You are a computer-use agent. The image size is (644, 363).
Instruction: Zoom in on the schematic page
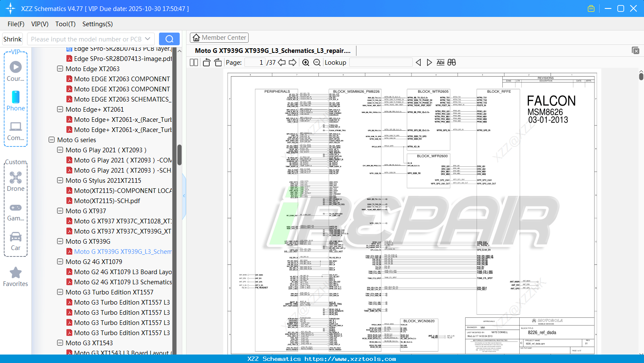pos(305,62)
